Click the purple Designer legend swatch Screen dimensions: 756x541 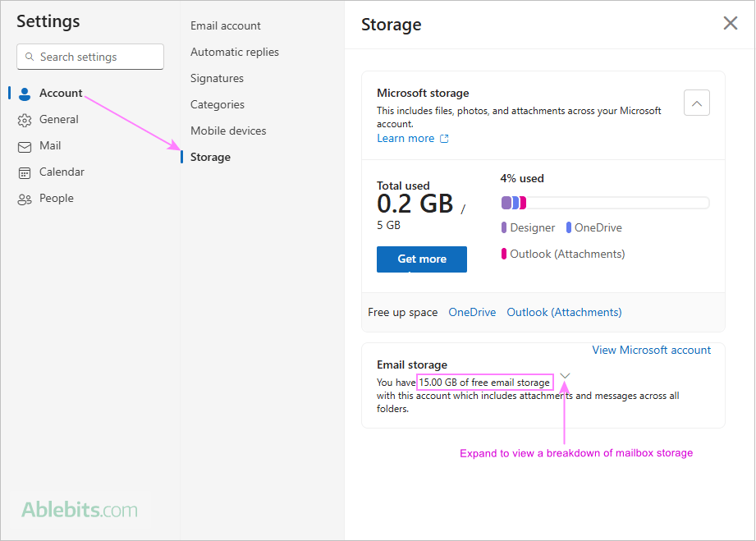[504, 227]
